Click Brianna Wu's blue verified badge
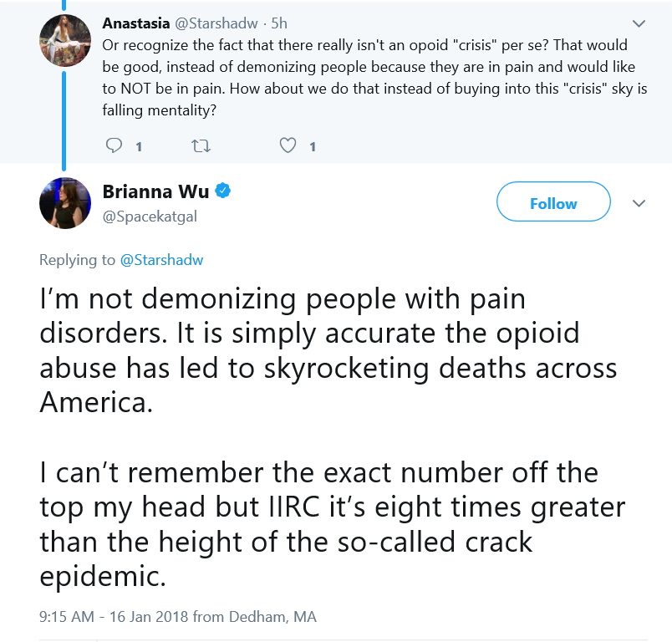The width and height of the screenshot is (672, 642). (223, 191)
